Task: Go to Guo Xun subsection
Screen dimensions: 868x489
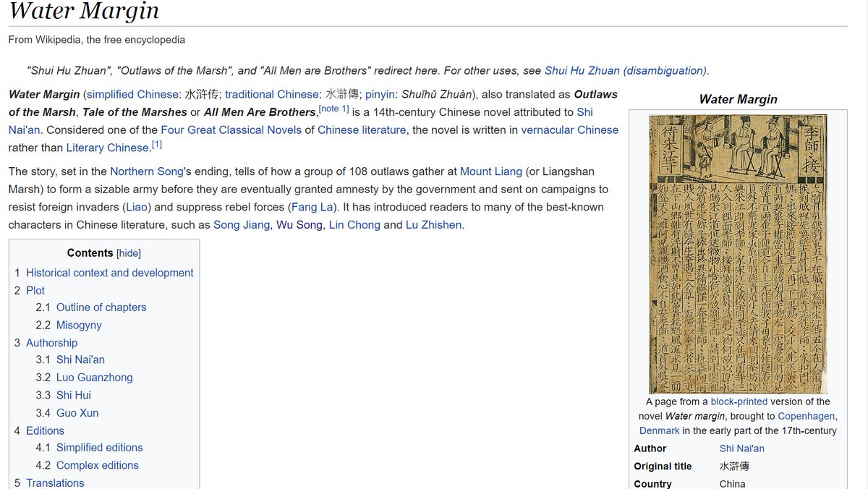Action: point(77,413)
